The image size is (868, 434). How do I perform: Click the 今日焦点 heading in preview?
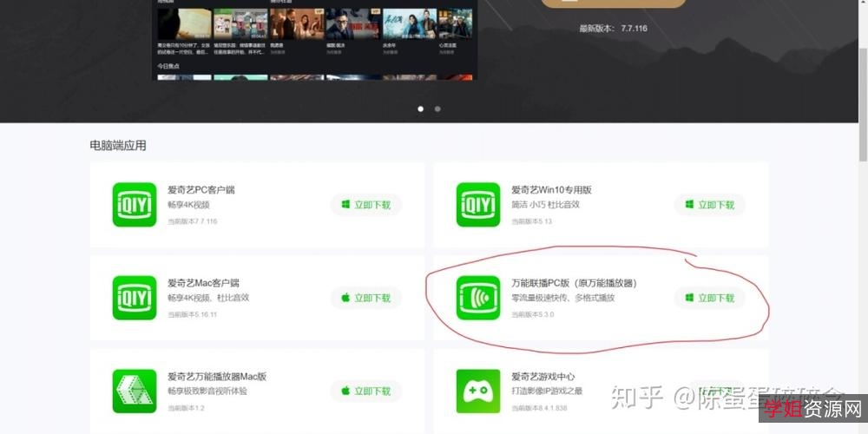coord(168,66)
